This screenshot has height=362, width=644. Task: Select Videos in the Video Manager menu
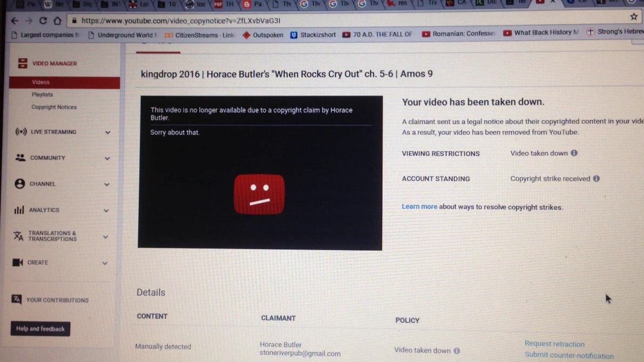click(x=64, y=82)
